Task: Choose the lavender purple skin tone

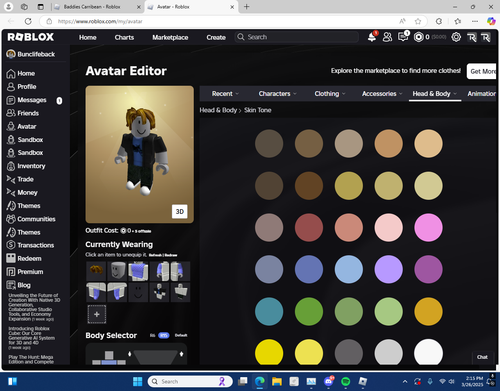Action: 389,270
